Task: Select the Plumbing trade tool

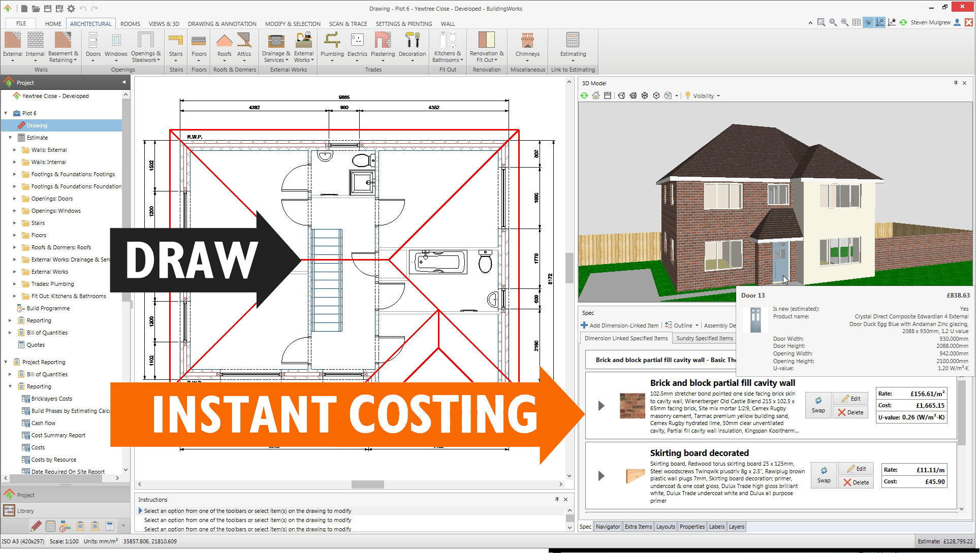Action: click(332, 47)
